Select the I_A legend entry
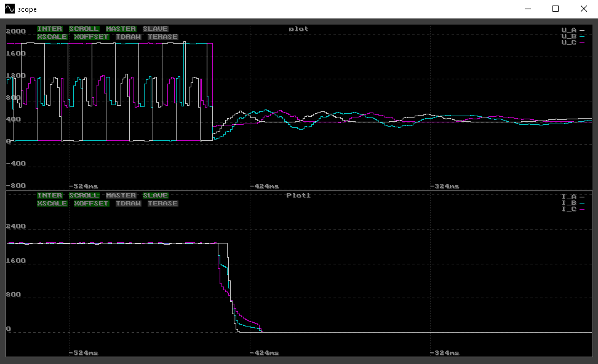Screen dimensions: 598x364 tap(573, 197)
